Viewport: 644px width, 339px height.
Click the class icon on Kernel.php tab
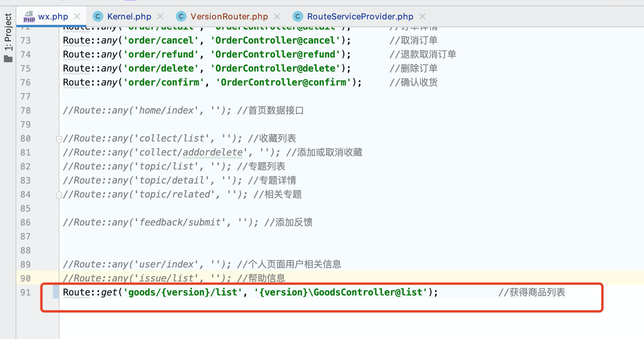coord(98,16)
